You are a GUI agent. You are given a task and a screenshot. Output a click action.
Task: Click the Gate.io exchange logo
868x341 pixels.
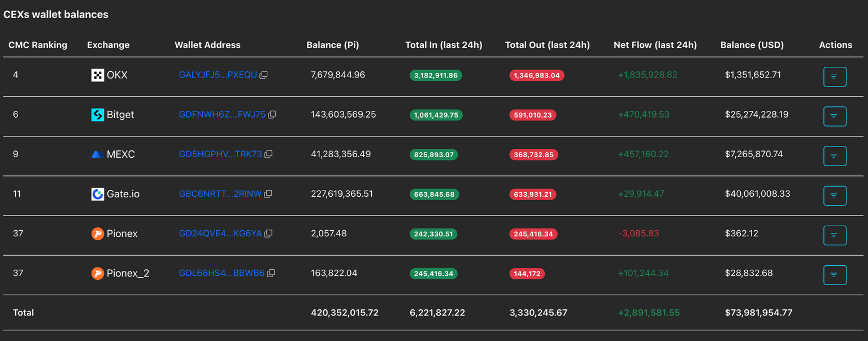[x=97, y=194]
